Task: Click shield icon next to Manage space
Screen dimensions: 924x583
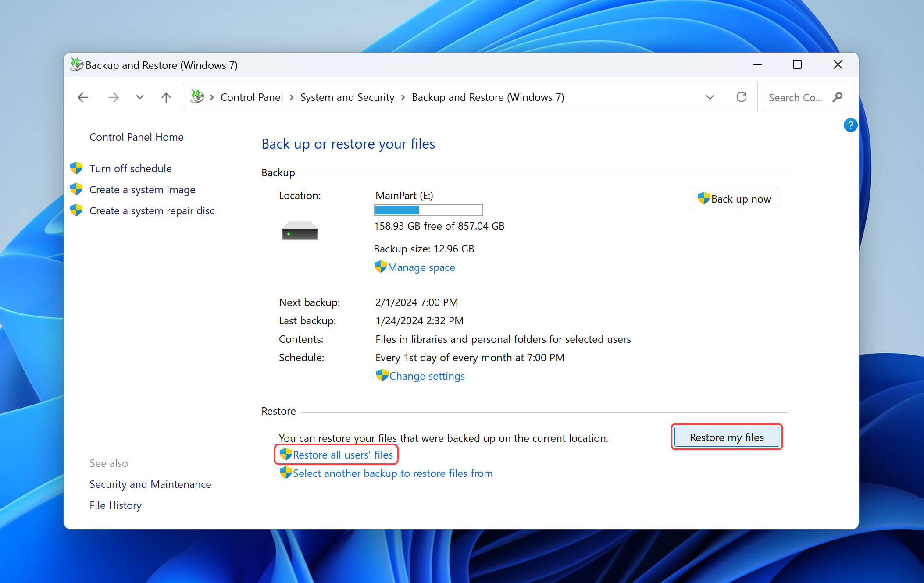Action: coord(380,267)
